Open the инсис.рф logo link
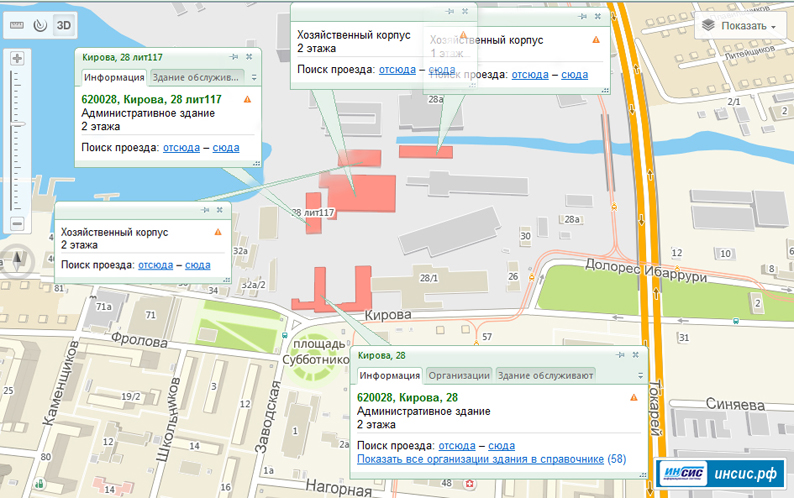 coord(720,473)
